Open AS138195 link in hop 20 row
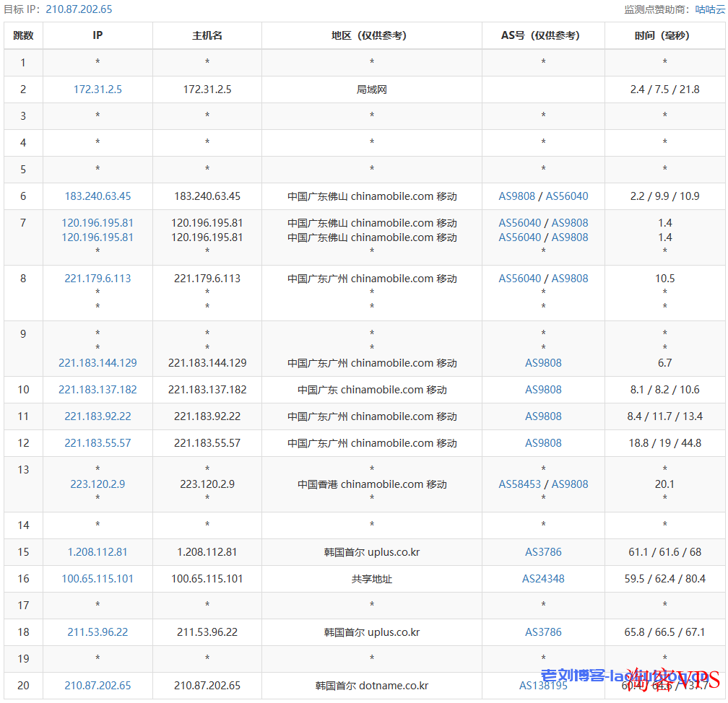 tap(543, 686)
